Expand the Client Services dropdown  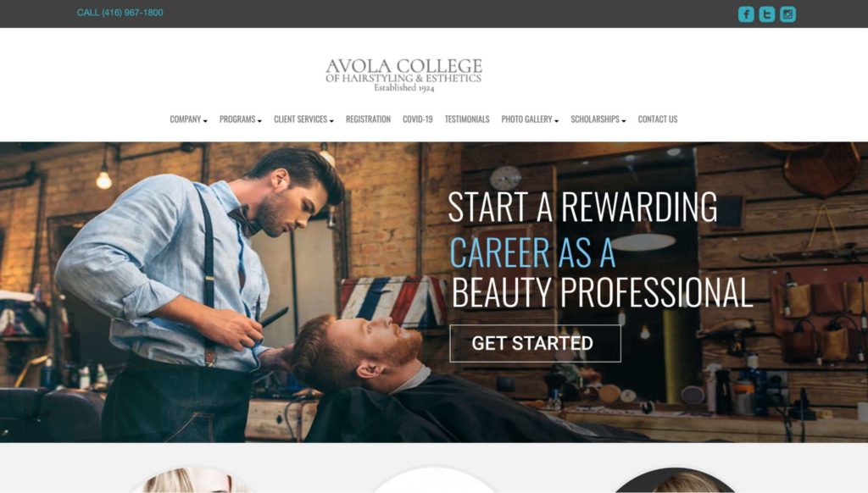pos(303,119)
